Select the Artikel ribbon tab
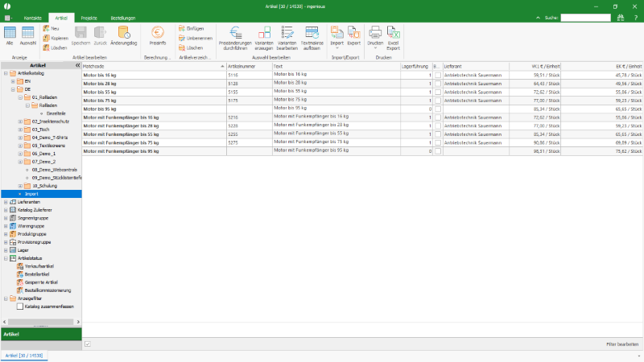This screenshot has width=644, height=362. tap(61, 18)
